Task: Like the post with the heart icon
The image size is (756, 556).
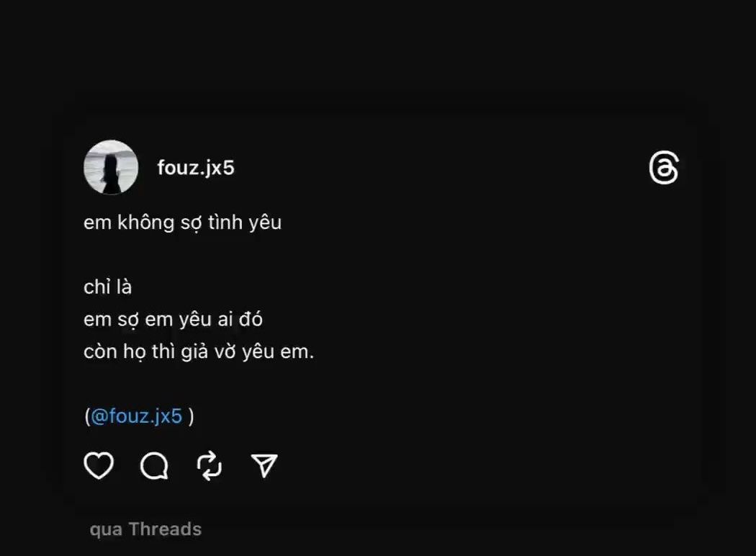Action: (x=99, y=466)
